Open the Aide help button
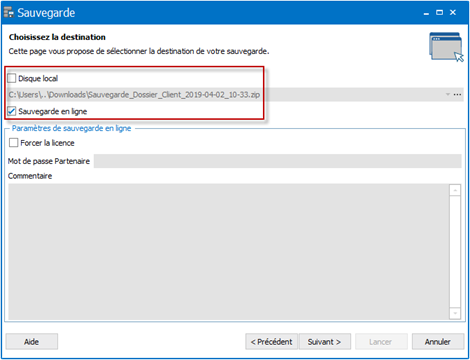Screen dimensions: 470x360 tap(32, 342)
